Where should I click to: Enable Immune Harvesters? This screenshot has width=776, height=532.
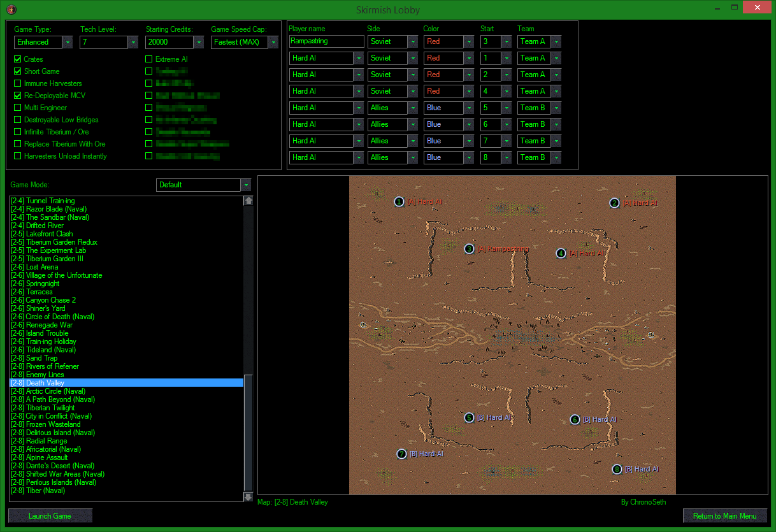pyautogui.click(x=18, y=83)
